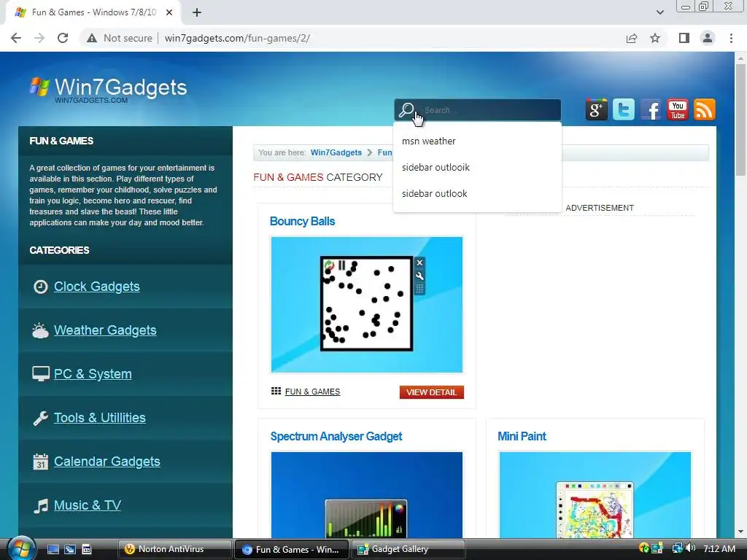The image size is (747, 560).
Task: Click the Google Plus social icon
Action: click(x=596, y=109)
